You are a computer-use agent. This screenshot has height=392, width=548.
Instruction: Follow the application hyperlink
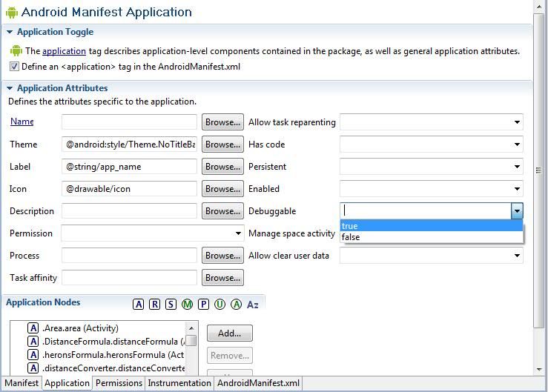64,51
